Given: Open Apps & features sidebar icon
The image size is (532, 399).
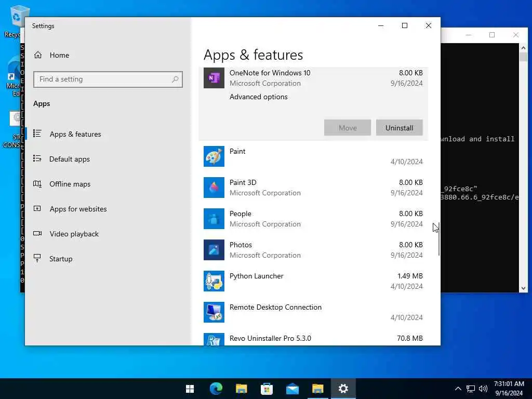Looking at the screenshot, I should click(x=37, y=134).
